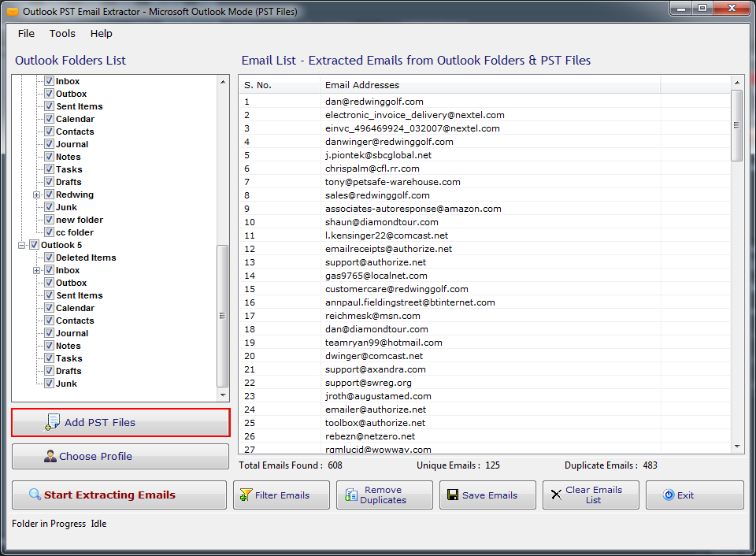Uncheck the Outlook 5 root checkbox
The image size is (756, 556).
pyautogui.click(x=34, y=245)
